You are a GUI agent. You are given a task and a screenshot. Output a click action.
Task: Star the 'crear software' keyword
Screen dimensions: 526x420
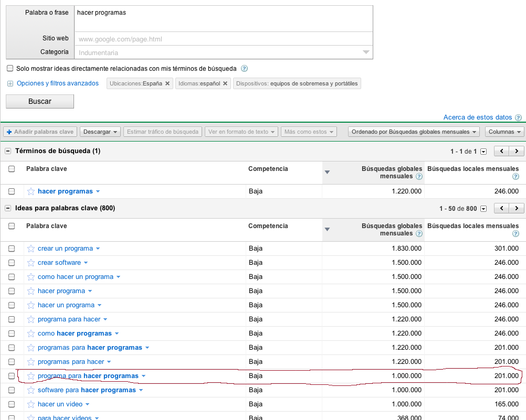click(31, 263)
